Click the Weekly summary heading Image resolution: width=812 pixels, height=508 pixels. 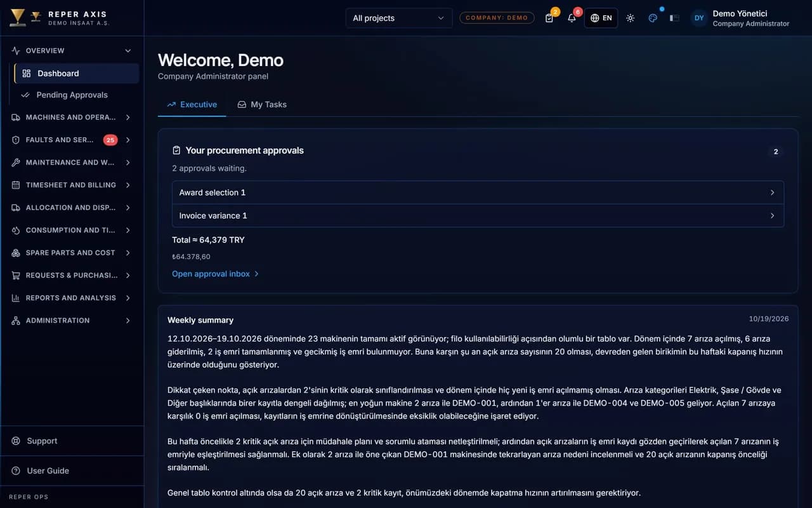tap(200, 320)
